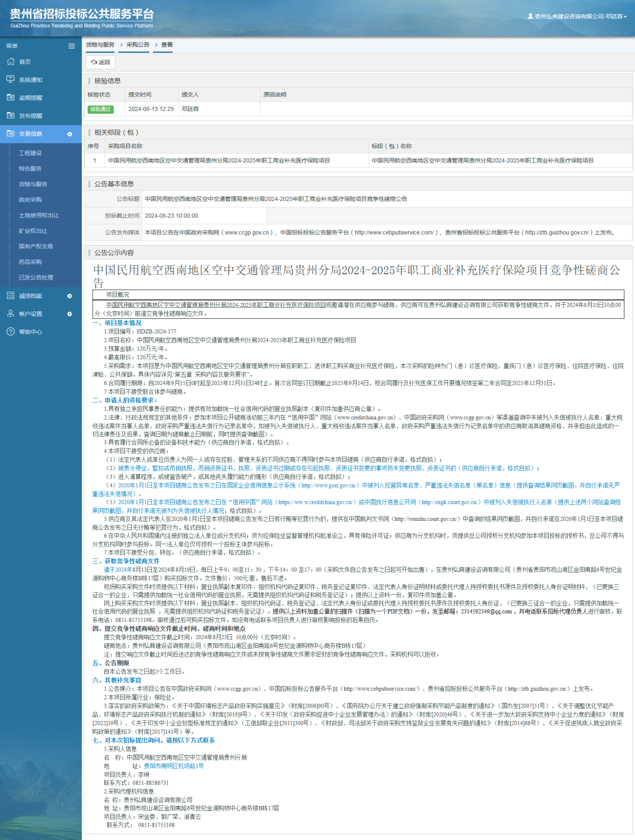Select 工程建设 in sidebar submenu
The height and width of the screenshot is (840, 635).
pos(30,153)
